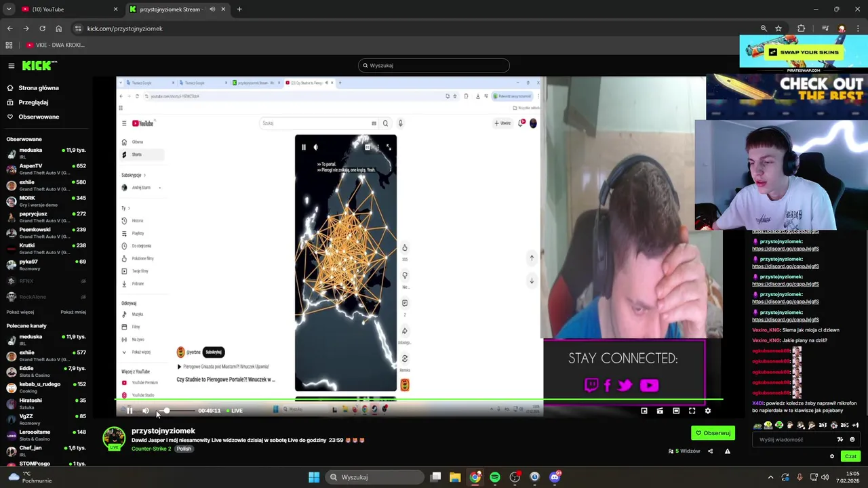The height and width of the screenshot is (488, 868).
Task: Open the VKIE - DWA KROKI bookmark
Action: click(56, 45)
